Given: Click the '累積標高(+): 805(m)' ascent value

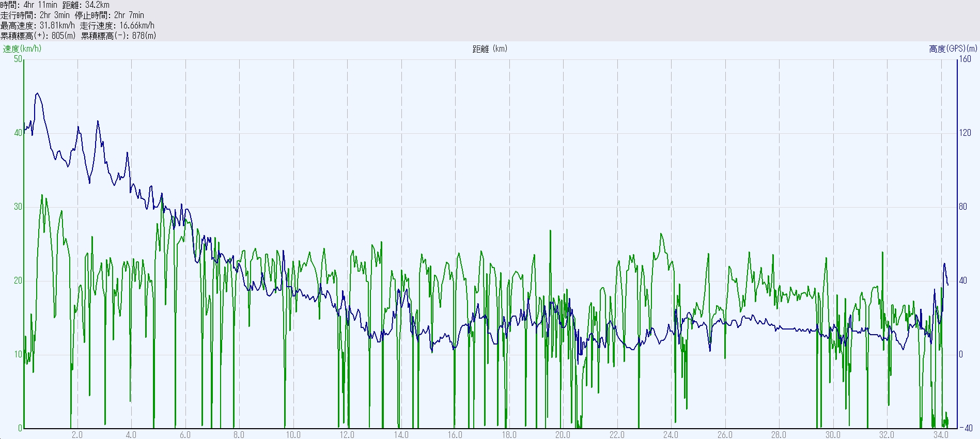Looking at the screenshot, I should click(x=38, y=36).
